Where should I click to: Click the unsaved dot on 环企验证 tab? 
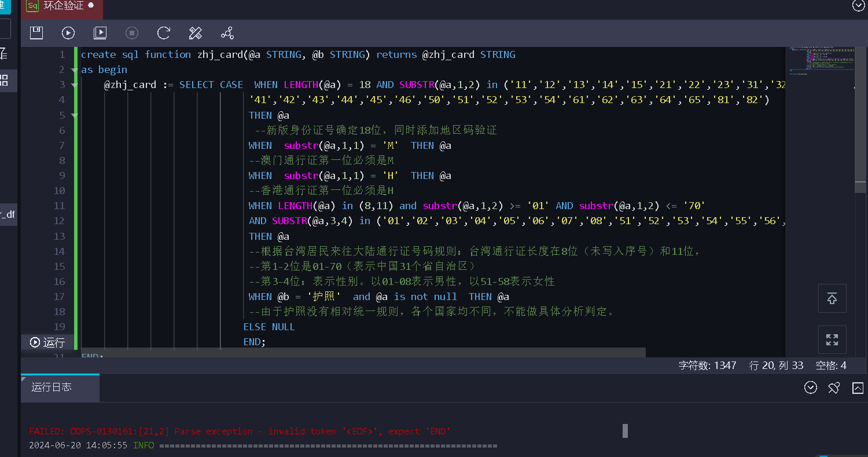click(91, 6)
